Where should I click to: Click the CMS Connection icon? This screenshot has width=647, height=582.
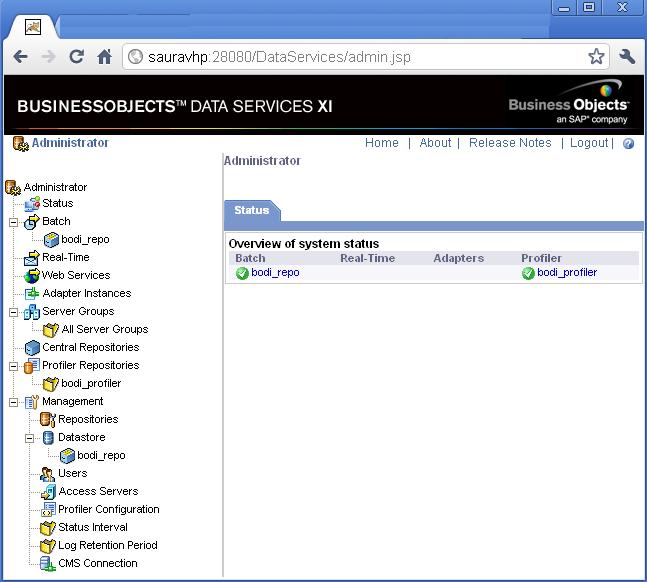pyautogui.click(x=47, y=564)
